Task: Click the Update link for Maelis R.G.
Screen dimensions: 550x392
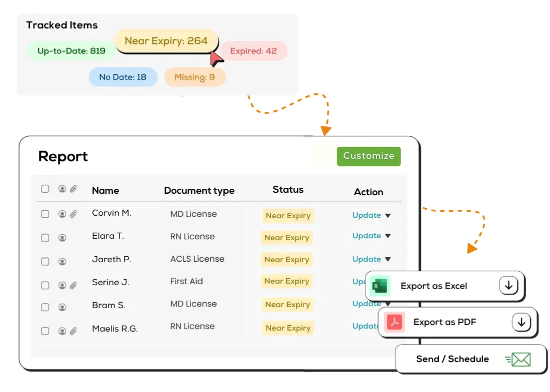Action: click(365, 326)
